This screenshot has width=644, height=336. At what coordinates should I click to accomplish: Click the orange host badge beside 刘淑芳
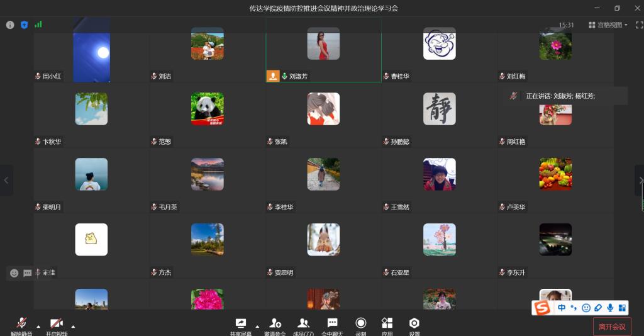coord(273,76)
